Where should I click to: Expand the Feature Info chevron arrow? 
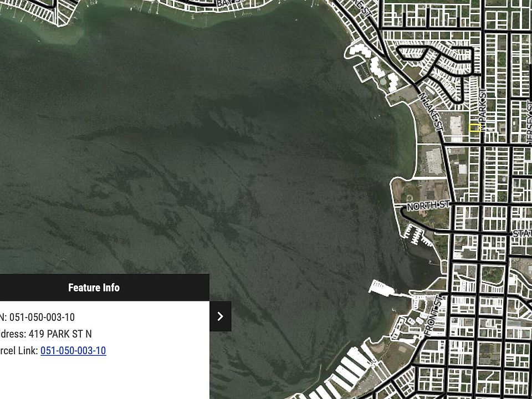[x=220, y=316]
